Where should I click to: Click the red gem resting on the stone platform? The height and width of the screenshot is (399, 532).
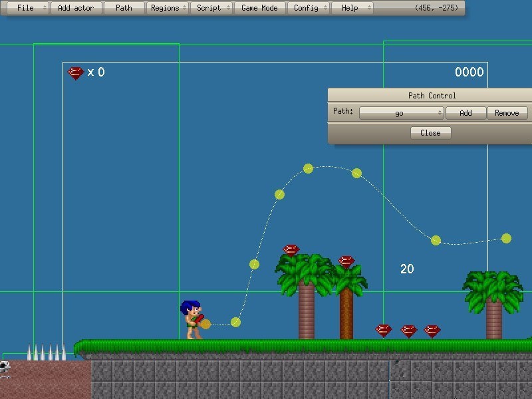(384, 328)
